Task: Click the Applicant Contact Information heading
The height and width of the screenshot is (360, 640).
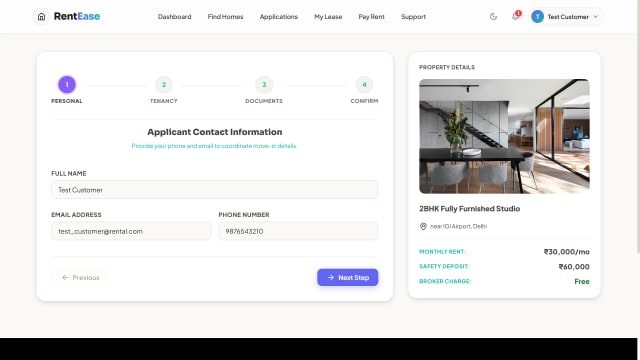Action: click(215, 132)
